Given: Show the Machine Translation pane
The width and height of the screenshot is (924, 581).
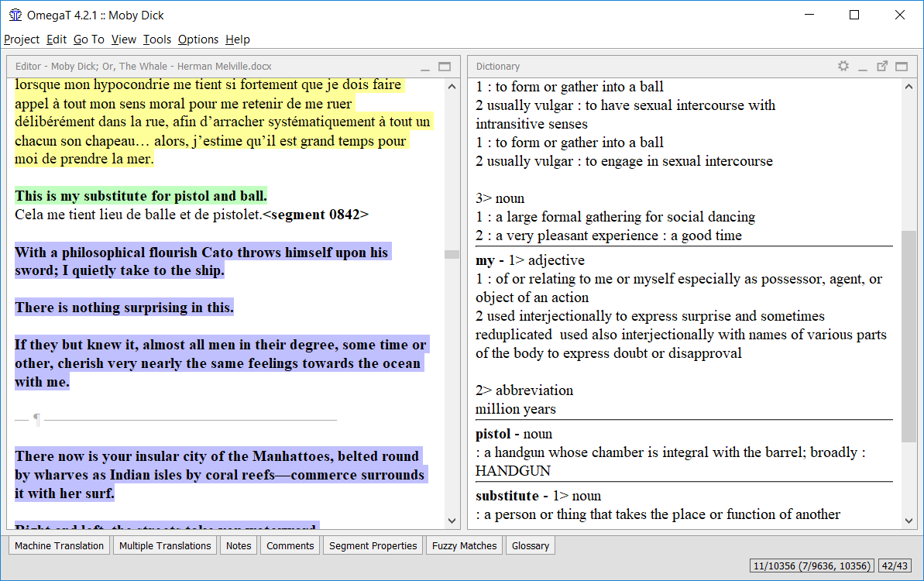Looking at the screenshot, I should point(59,545).
